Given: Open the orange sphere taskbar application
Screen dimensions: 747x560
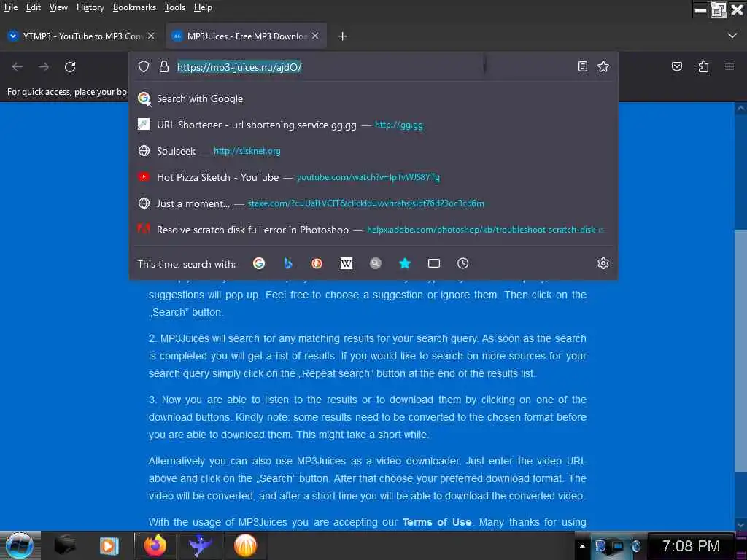Looking at the screenshot, I should coord(245,545).
